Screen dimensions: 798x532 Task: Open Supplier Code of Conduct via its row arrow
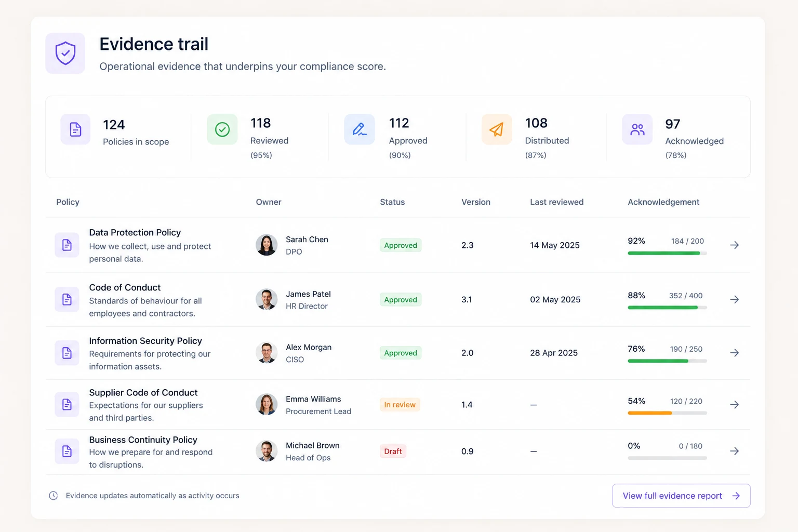tap(734, 404)
